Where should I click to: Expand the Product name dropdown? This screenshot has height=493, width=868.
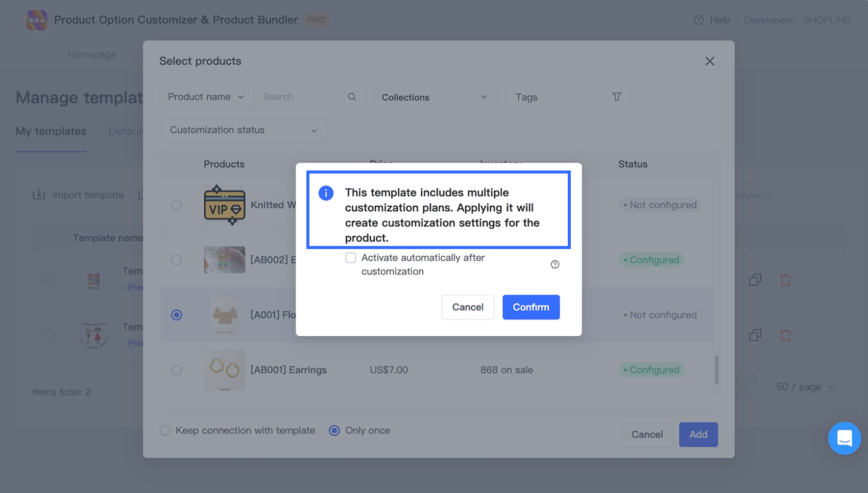tap(206, 97)
